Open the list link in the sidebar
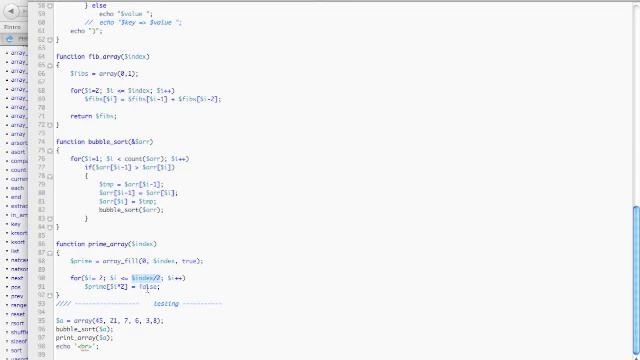The height and width of the screenshot is (360, 640). tap(15, 251)
